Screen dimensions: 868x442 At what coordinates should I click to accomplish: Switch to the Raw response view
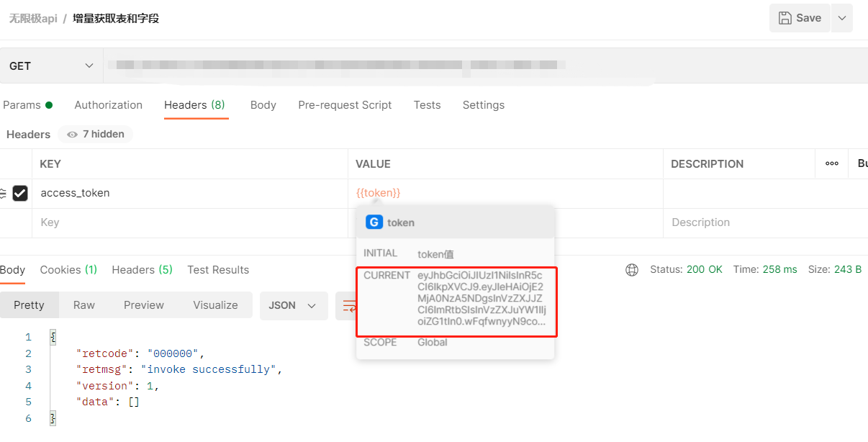pos(83,305)
